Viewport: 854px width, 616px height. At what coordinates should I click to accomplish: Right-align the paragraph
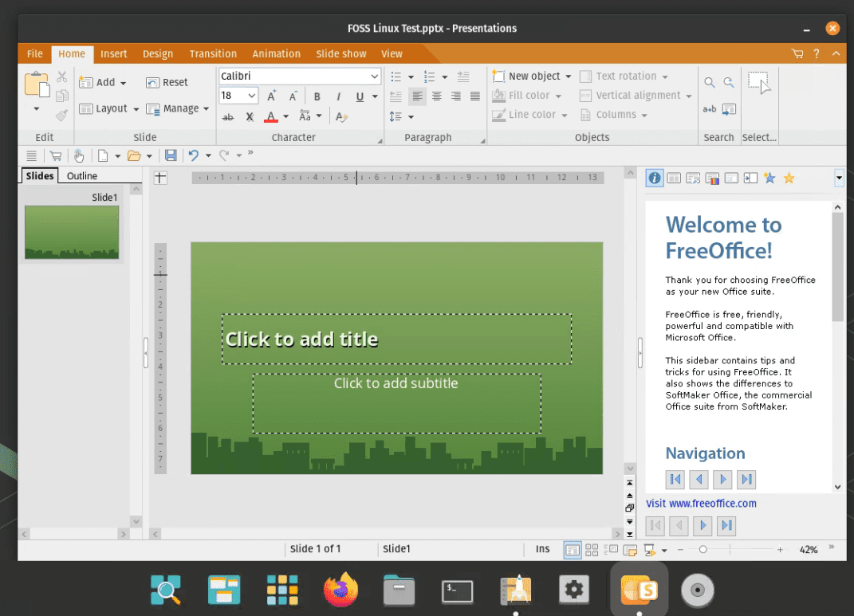(456, 96)
